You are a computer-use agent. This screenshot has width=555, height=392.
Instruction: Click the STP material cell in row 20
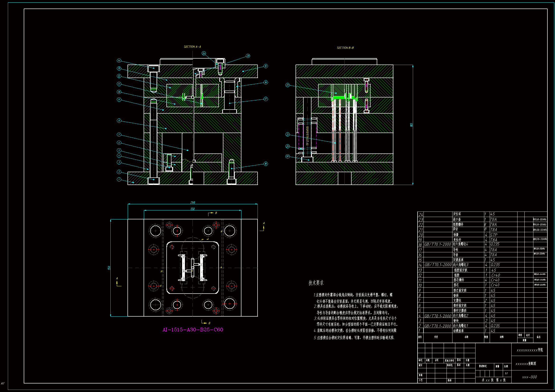[494, 235]
